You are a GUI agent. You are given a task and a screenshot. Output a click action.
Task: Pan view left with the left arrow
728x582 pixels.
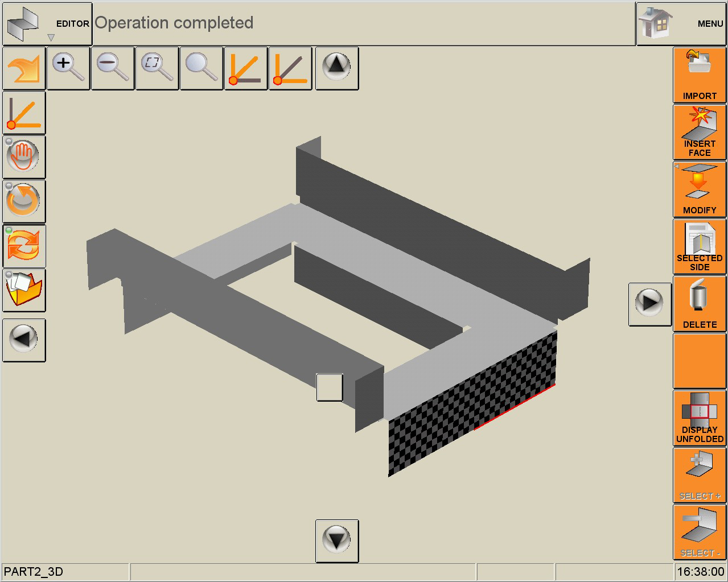24,340
